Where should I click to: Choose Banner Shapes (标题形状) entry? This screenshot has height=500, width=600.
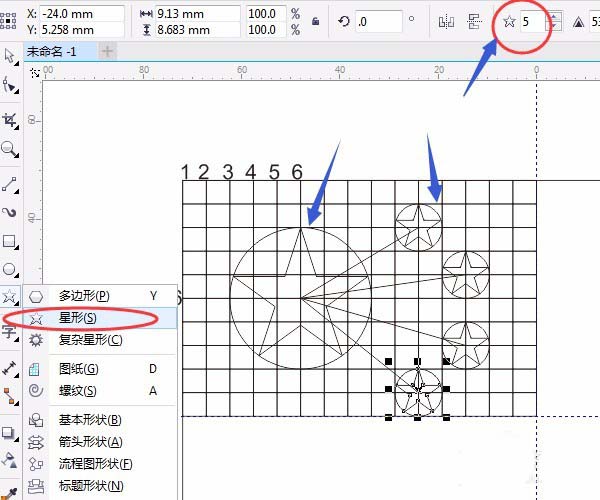click(x=100, y=486)
